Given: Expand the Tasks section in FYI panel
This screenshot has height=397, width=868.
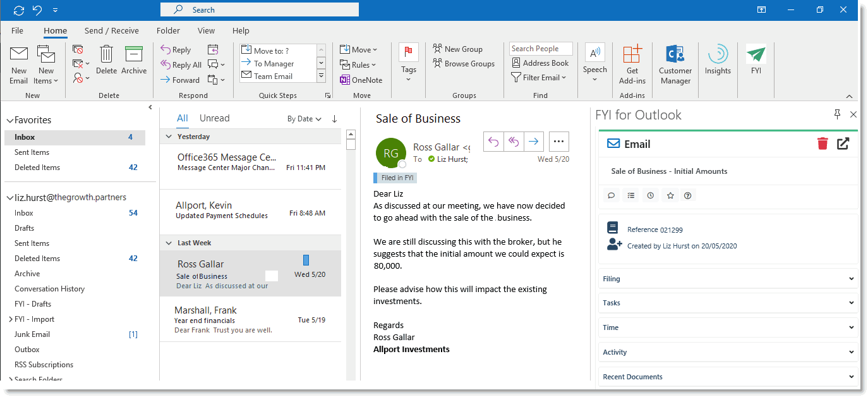Looking at the screenshot, I should 728,303.
